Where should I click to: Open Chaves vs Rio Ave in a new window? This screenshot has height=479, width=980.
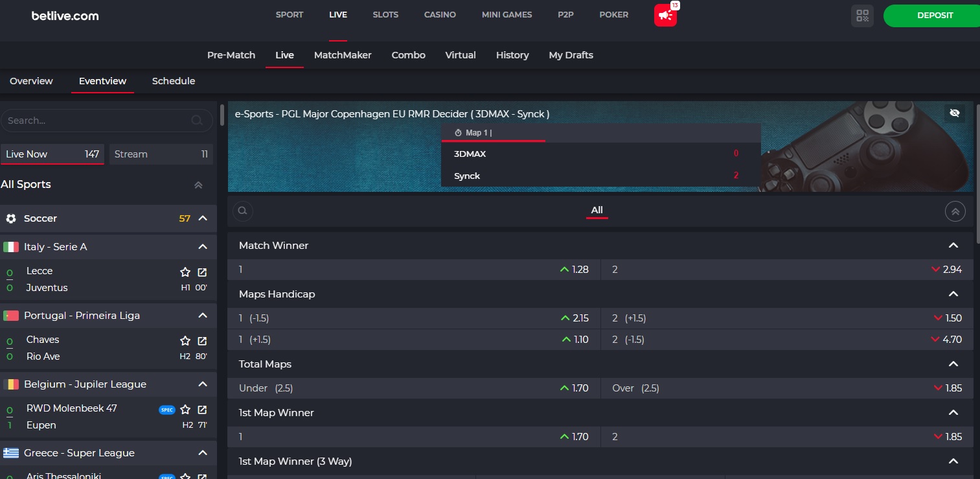click(202, 340)
